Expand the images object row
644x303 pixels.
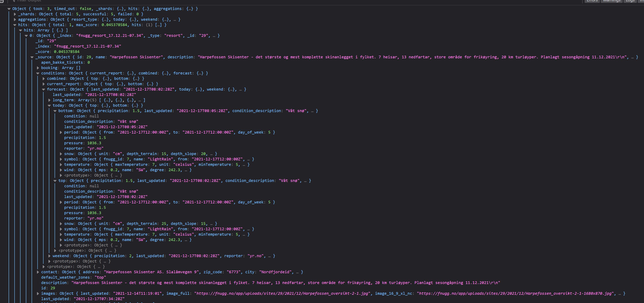pos(38,293)
